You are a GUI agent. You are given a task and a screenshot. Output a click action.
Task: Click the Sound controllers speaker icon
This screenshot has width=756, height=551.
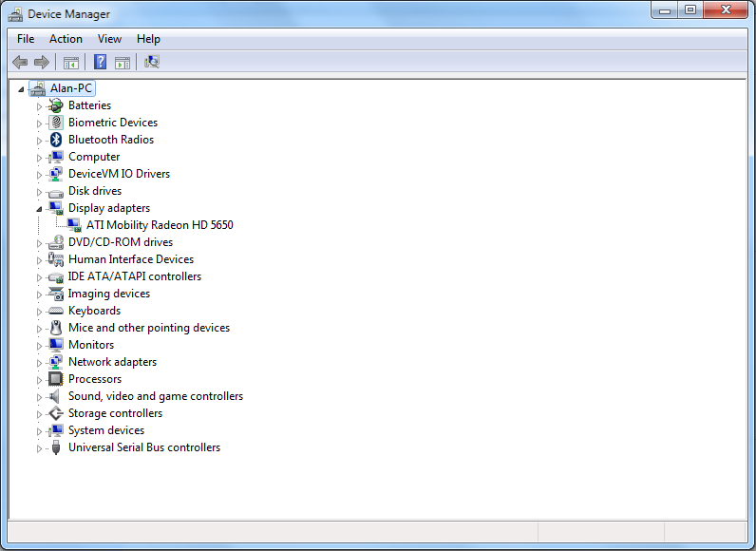55,396
